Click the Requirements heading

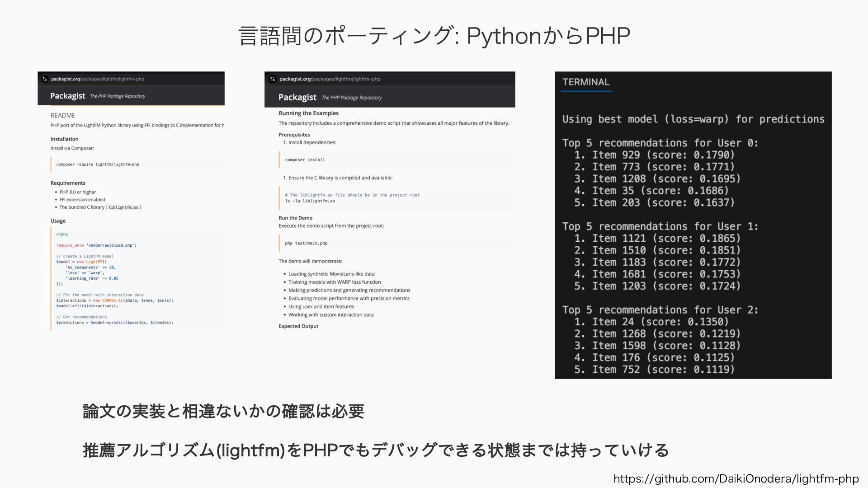point(68,183)
